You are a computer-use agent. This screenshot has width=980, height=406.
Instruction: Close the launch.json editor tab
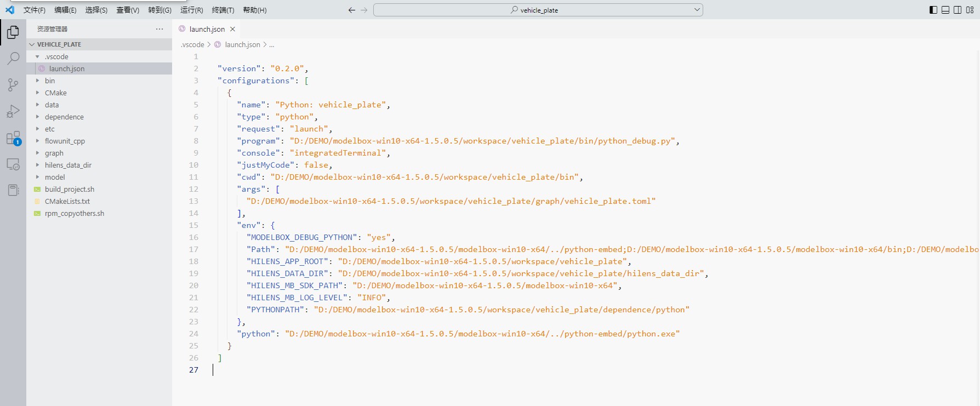tap(232, 29)
